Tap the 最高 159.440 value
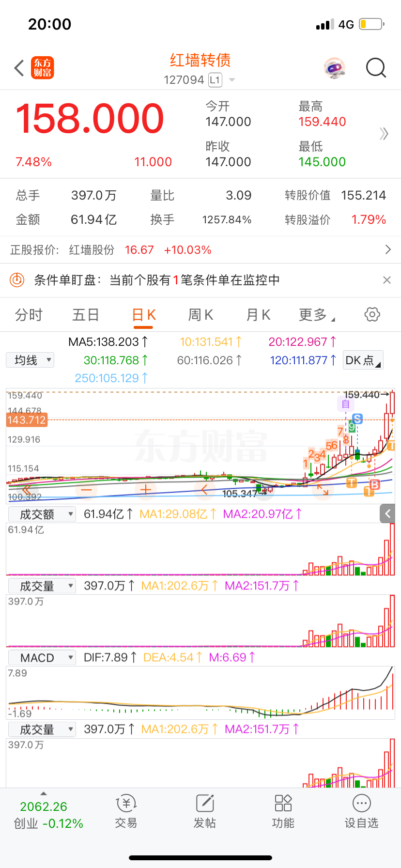This screenshot has width=401, height=868. coord(322,122)
